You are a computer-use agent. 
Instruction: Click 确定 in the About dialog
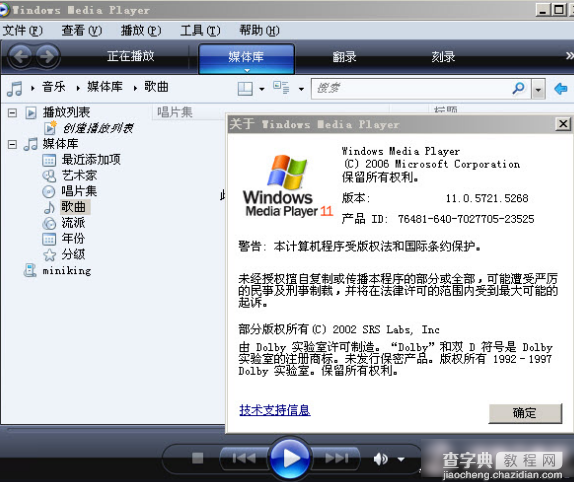tap(525, 414)
